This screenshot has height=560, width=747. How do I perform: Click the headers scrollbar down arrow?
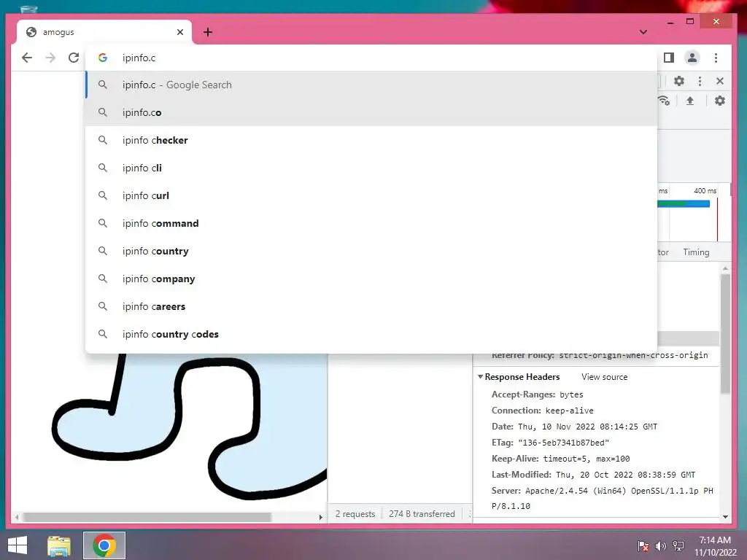pos(725,517)
